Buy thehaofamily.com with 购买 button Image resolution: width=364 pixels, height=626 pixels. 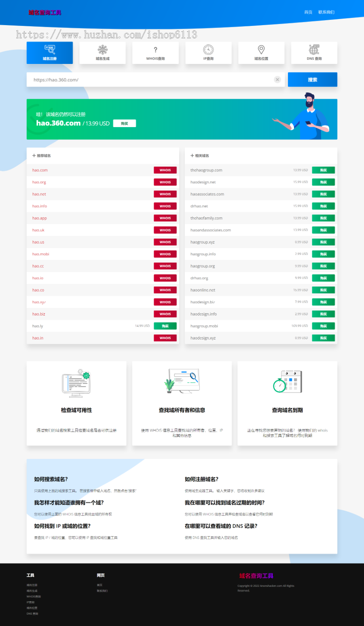pos(323,218)
